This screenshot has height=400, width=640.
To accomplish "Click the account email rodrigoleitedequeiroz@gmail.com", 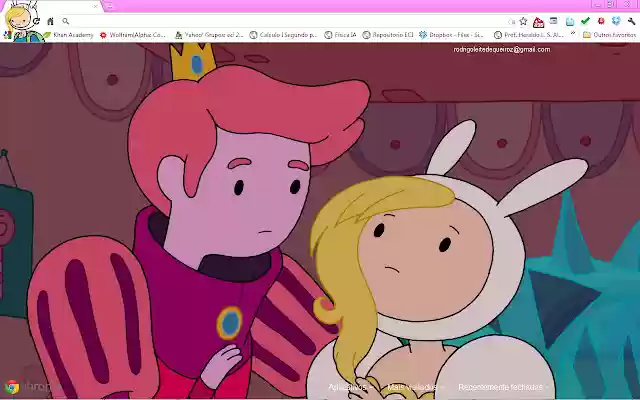I will (502, 49).
